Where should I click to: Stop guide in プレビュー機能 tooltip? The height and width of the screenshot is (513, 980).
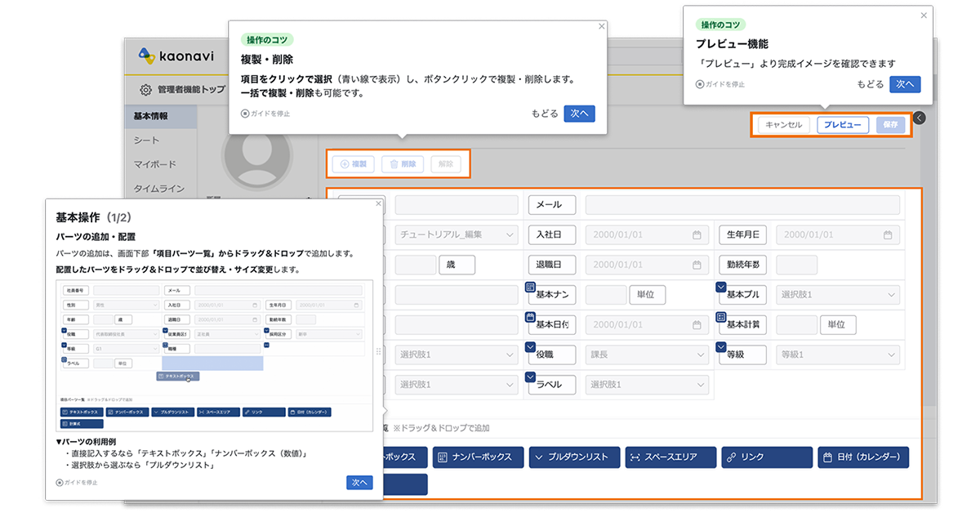coord(720,84)
